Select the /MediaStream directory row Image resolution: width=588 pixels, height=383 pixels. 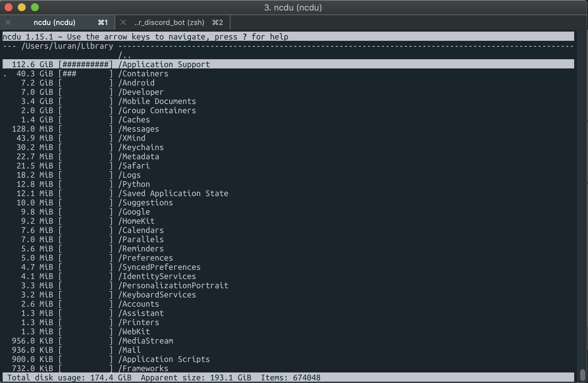pos(288,341)
